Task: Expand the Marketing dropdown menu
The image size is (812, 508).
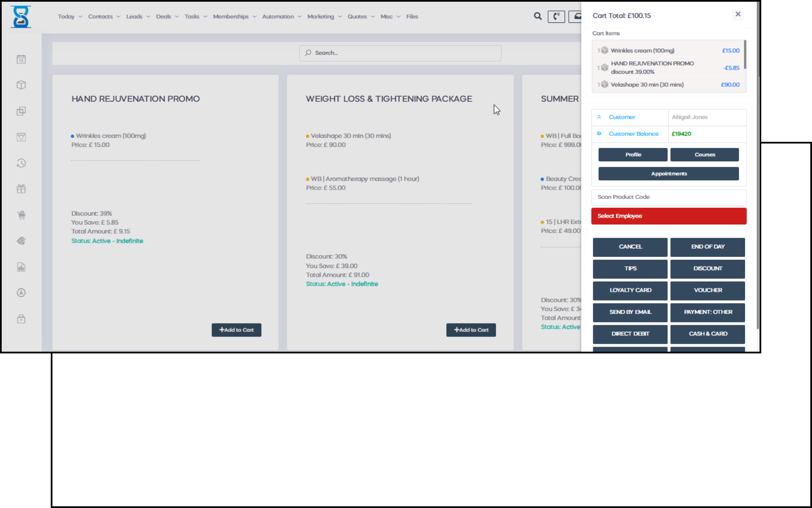Action: point(324,17)
